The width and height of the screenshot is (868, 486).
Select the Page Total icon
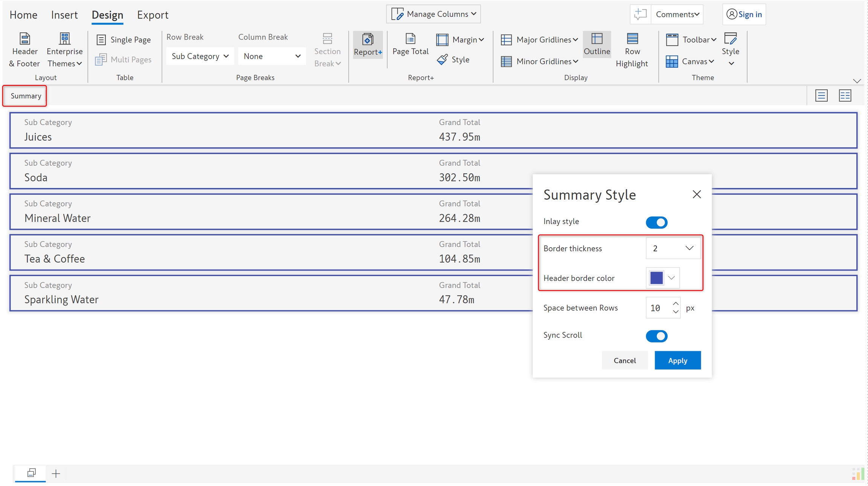tap(410, 39)
